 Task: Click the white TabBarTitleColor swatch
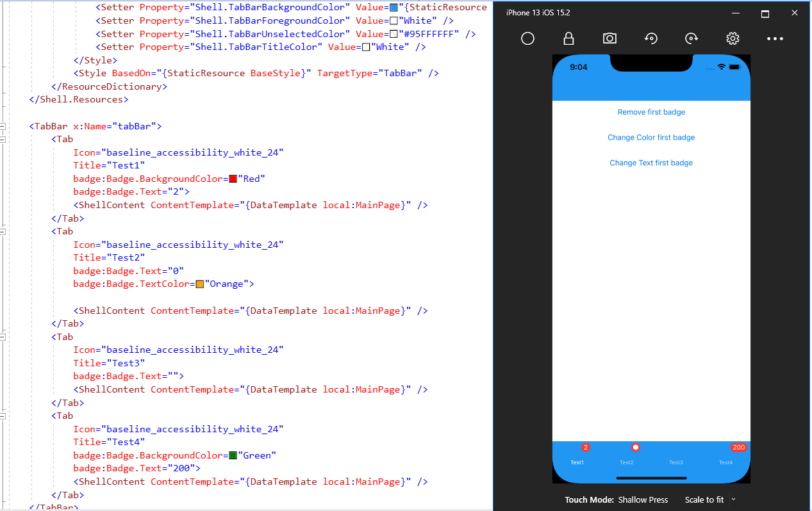366,47
